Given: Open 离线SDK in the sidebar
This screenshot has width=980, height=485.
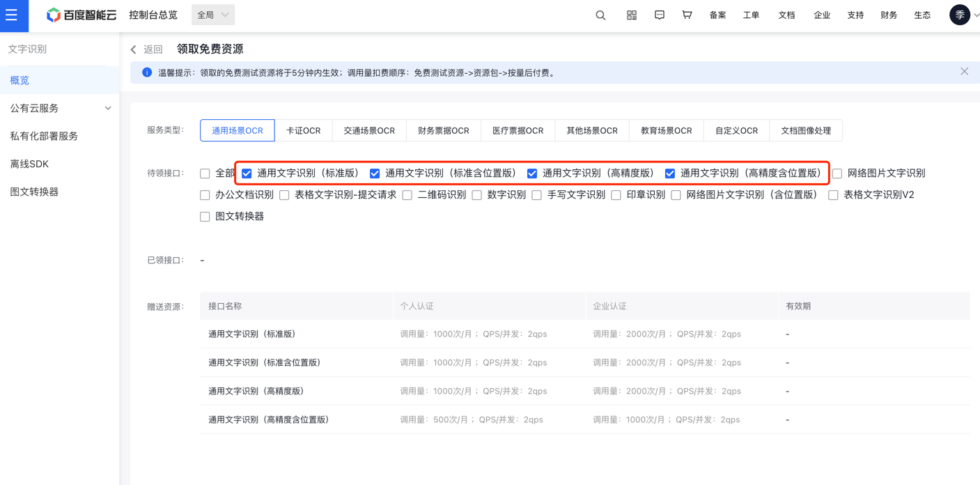Looking at the screenshot, I should click(60, 164).
